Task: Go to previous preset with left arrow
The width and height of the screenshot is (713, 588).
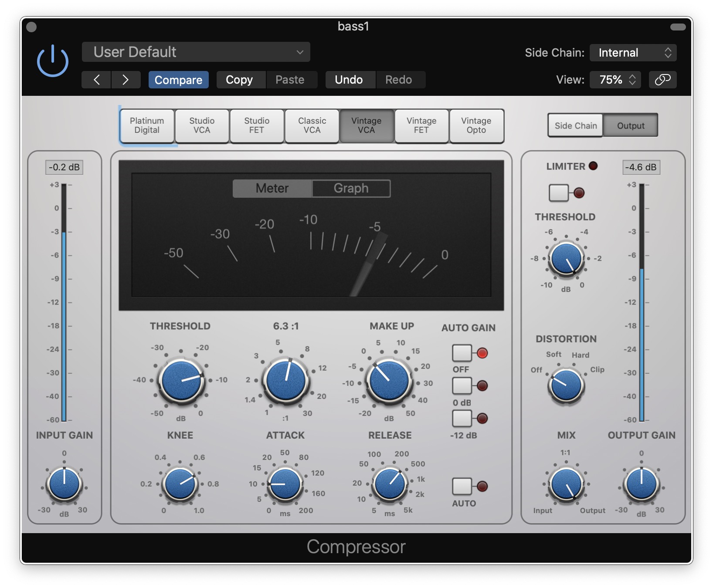Action: (96, 80)
